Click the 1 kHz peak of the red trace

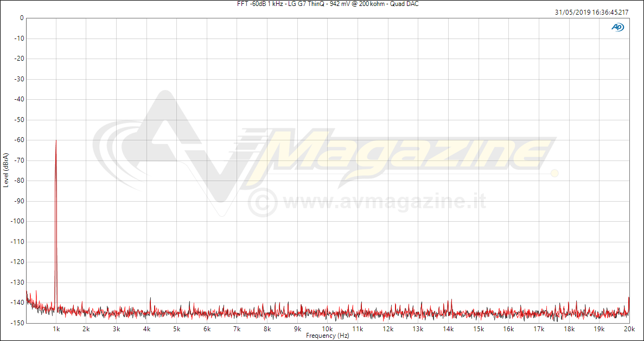(56, 141)
